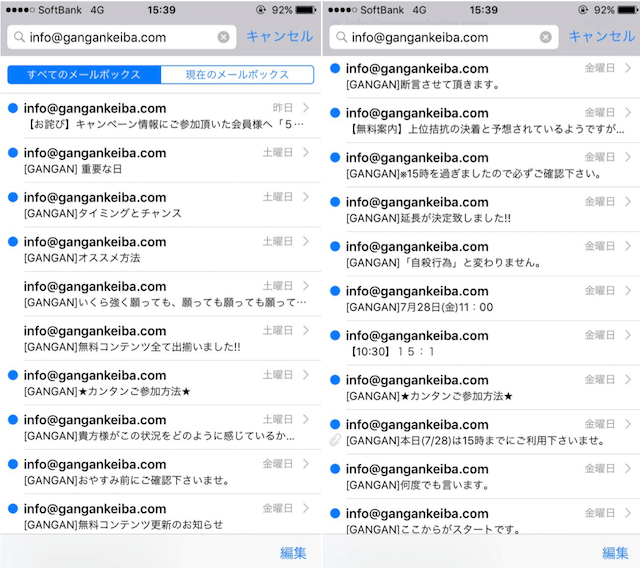
Task: Open chevron for 断言させて頂きます mail
Action: coord(628,68)
